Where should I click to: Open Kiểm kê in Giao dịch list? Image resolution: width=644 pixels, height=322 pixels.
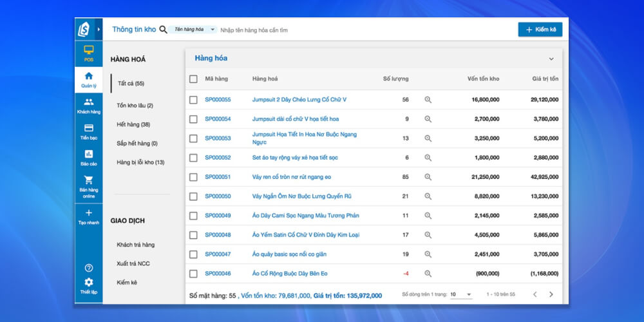tap(127, 283)
